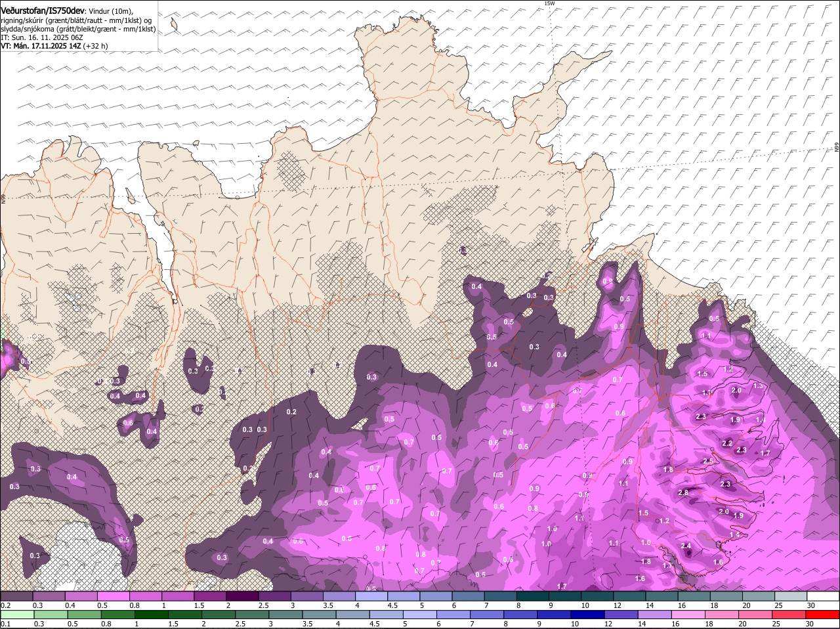Click the 'slydda/snjókoma (grátt/bleikt/grænt - mm/1klst)' line

(x=78, y=29)
